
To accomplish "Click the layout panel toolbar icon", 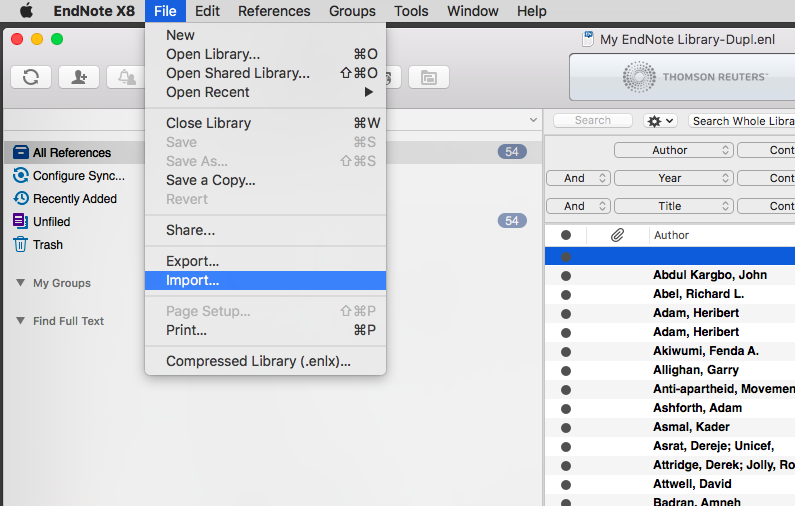I will point(429,77).
